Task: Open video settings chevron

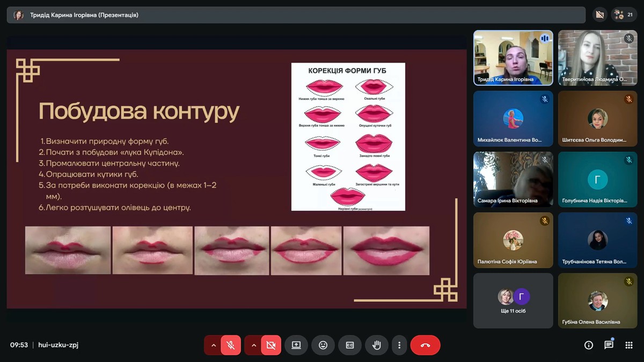Action: point(254,345)
